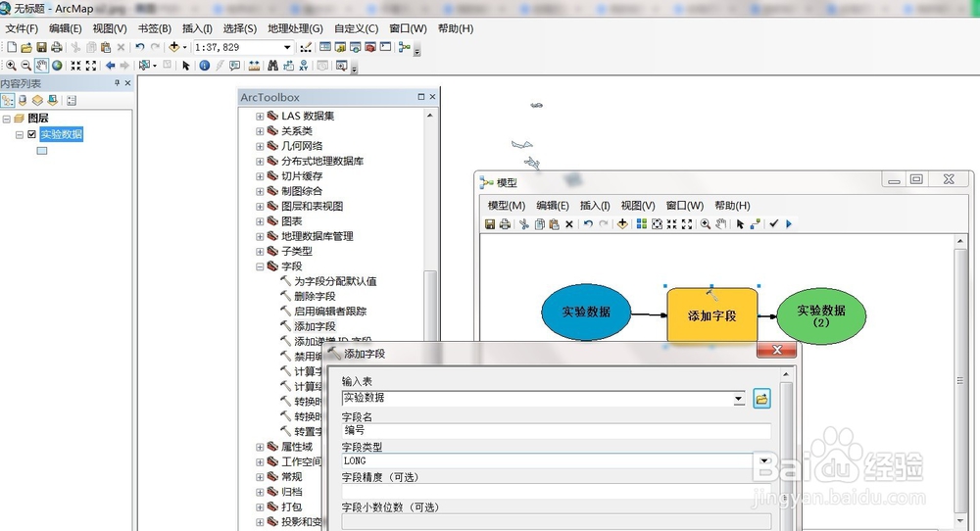The height and width of the screenshot is (531, 980).
Task: Go back to previous map extent
Action: pyautogui.click(x=110, y=66)
